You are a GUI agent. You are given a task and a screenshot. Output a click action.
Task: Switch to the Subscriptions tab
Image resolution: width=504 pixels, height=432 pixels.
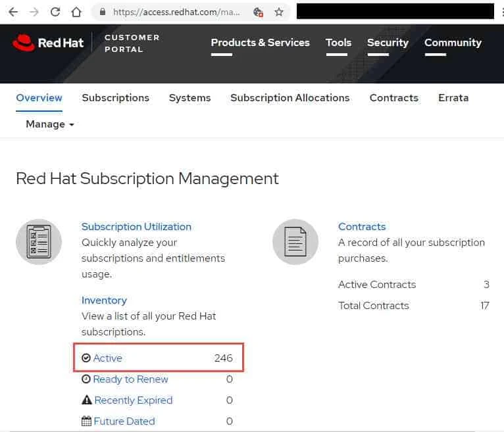coord(115,97)
